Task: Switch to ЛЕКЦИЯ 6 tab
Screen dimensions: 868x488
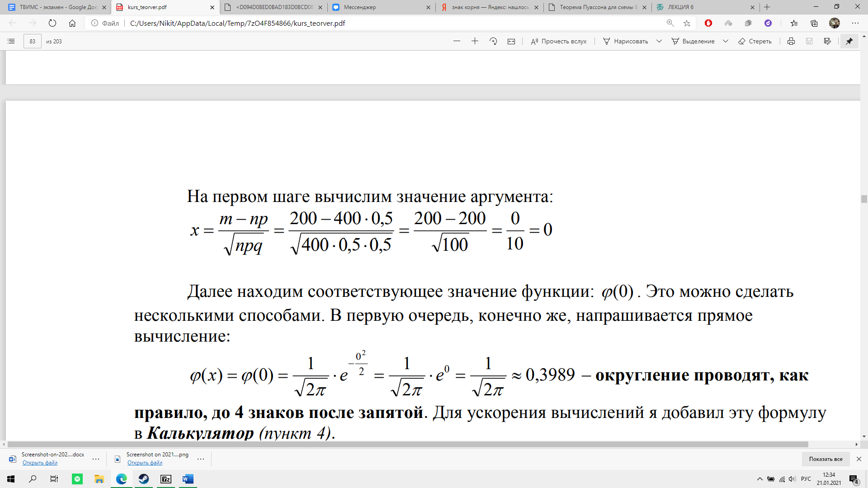Action: click(705, 7)
